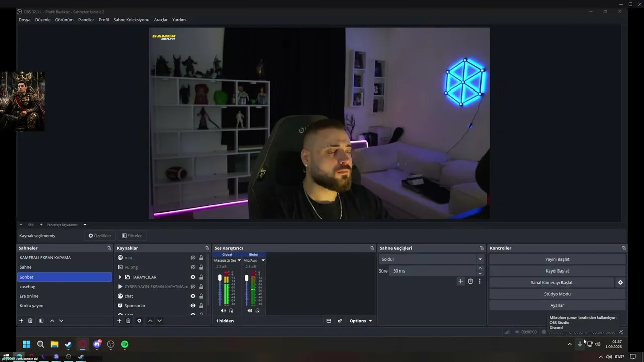Viewport: 644px width, 362px height.
Task: Unlock the chat source
Action: coord(201,296)
